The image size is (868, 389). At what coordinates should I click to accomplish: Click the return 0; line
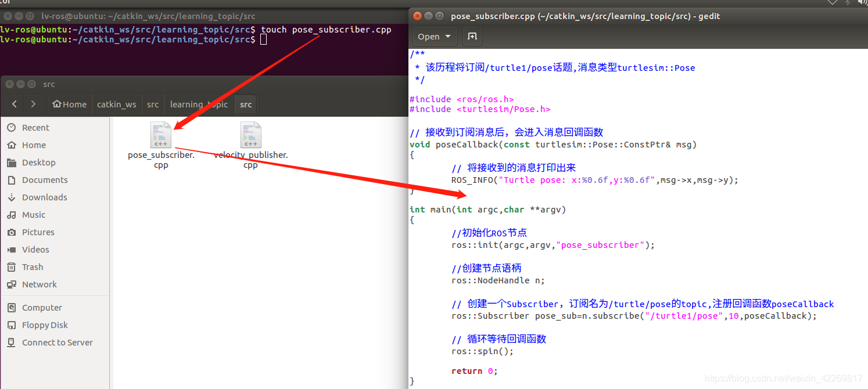pyautogui.click(x=475, y=371)
